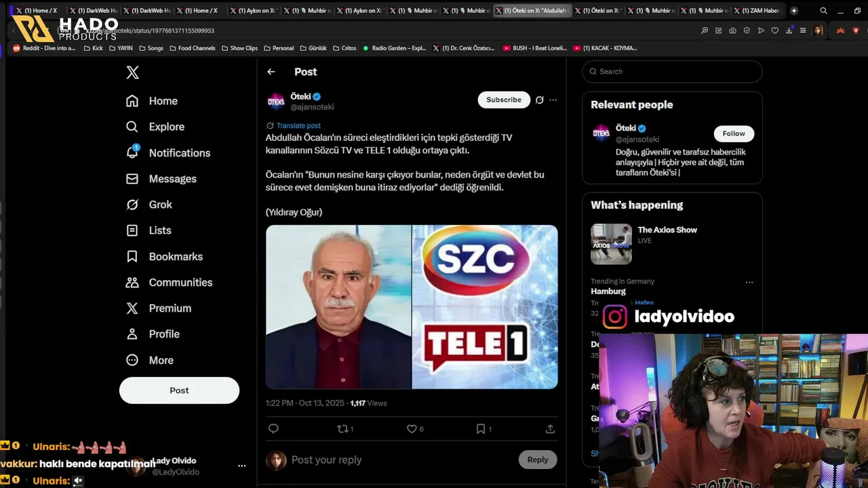Screen dimensions: 868x488
Task: Switch to the first Home / X tab
Action: (39, 11)
